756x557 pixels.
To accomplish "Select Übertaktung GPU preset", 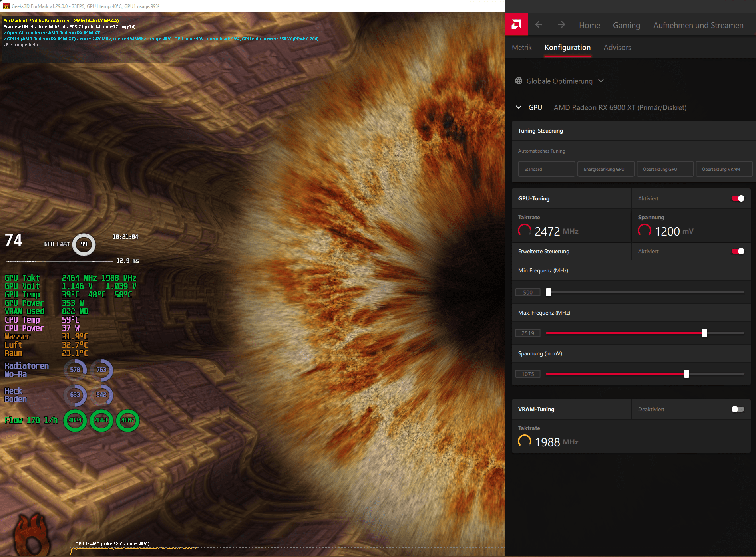I will click(665, 169).
